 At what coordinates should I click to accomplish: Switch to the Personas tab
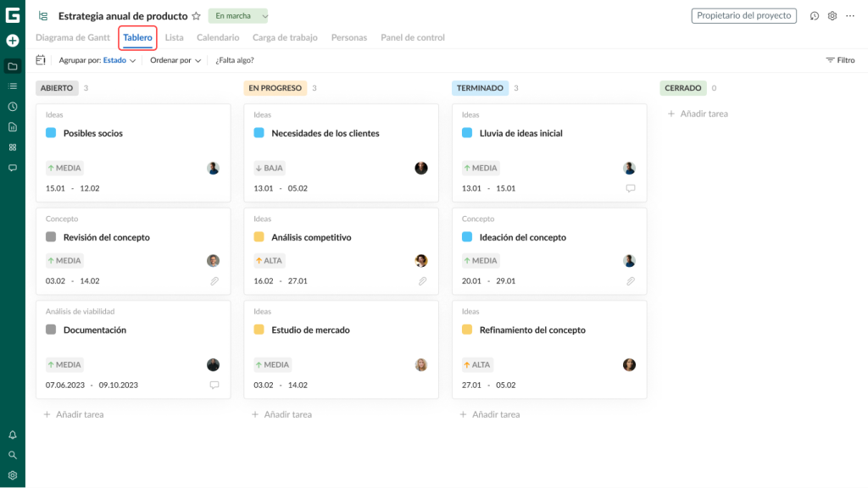tap(349, 37)
